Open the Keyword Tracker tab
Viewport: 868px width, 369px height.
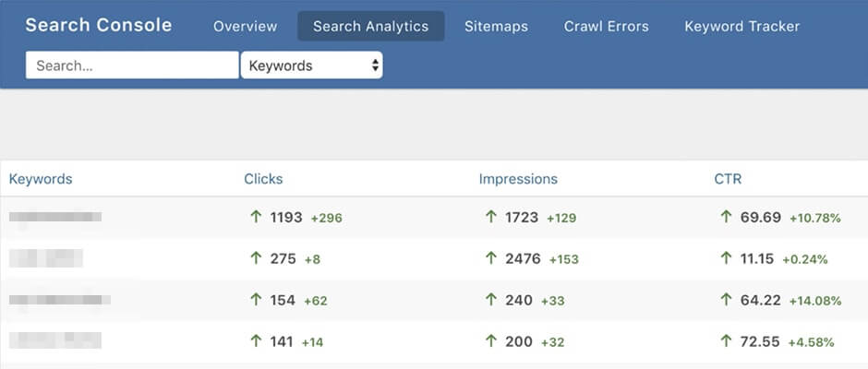point(741,26)
